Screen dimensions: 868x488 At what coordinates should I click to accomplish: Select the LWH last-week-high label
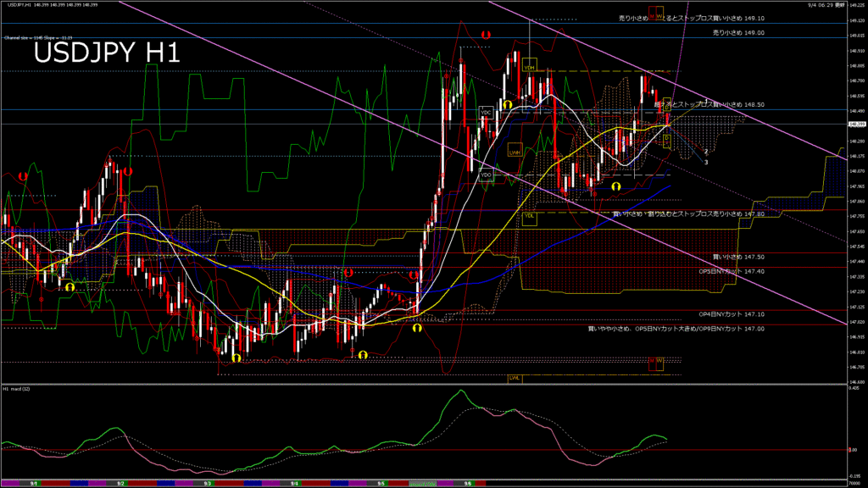click(514, 152)
